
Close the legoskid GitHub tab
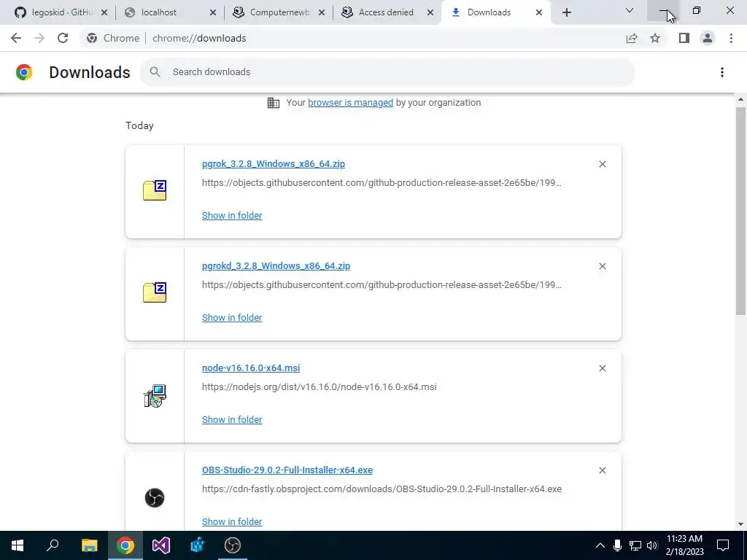pyautogui.click(x=104, y=12)
